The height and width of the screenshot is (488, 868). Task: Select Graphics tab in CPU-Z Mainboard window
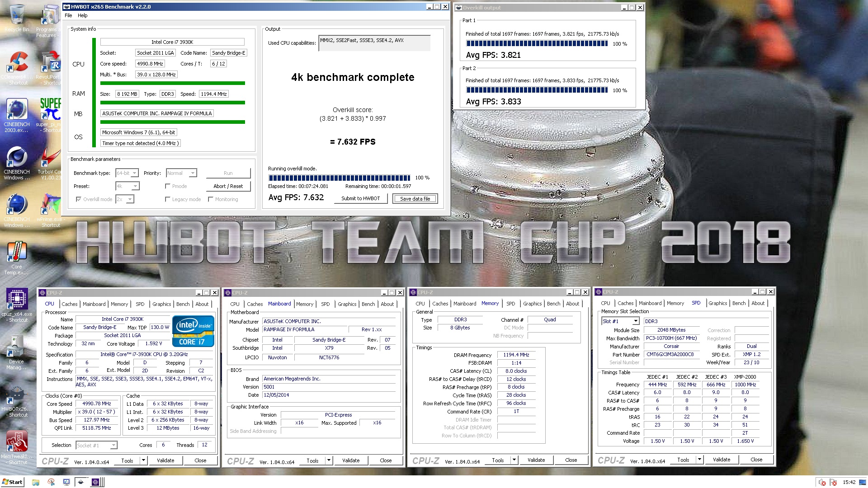(347, 304)
